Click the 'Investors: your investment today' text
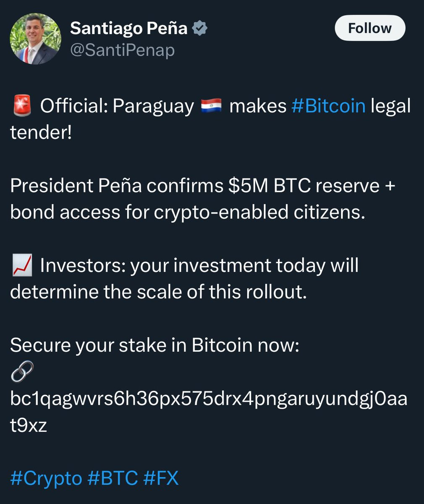Screen dimensions: 424x504 [x=199, y=266]
